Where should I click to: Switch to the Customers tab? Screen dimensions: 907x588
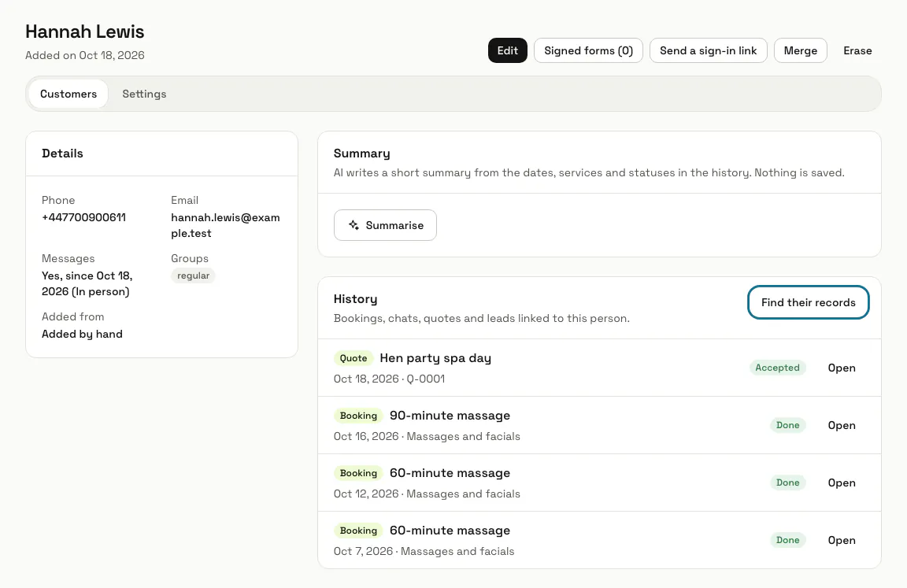coord(68,94)
